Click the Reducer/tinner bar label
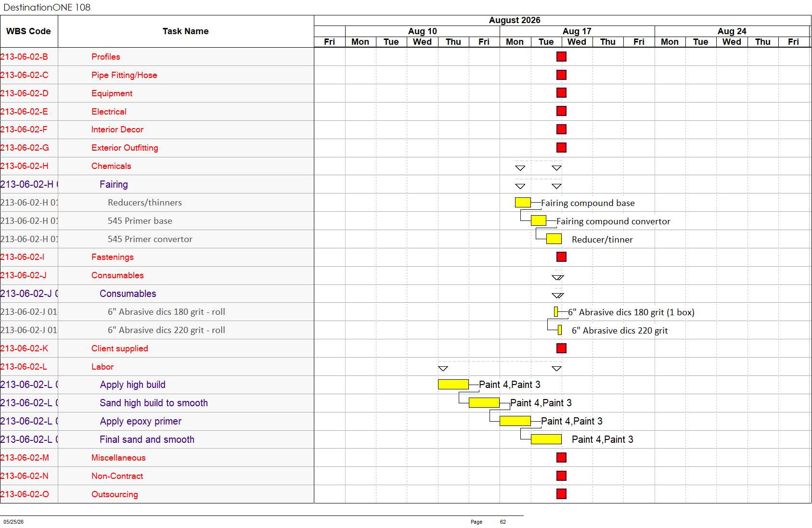Viewport: 812px width, 528px height. pos(602,240)
